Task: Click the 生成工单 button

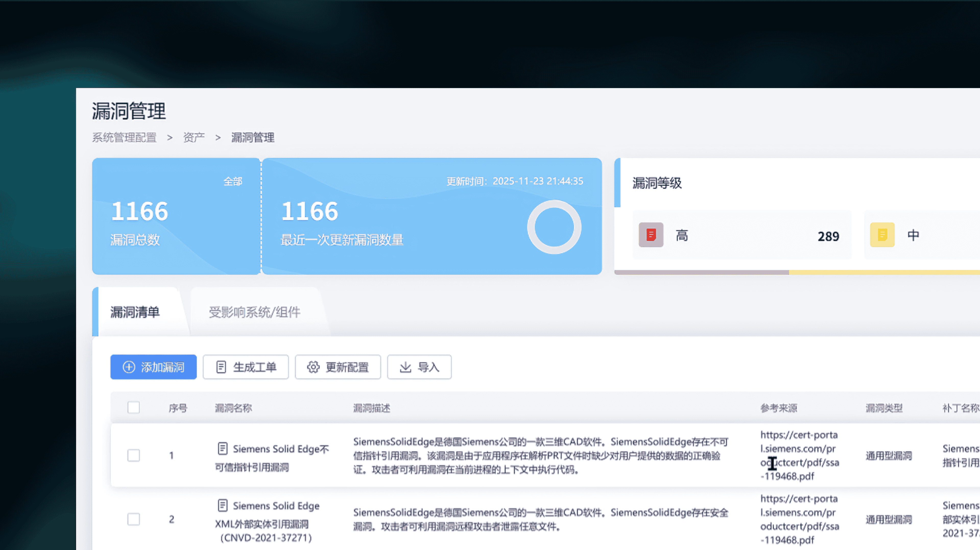Action: pyautogui.click(x=246, y=367)
